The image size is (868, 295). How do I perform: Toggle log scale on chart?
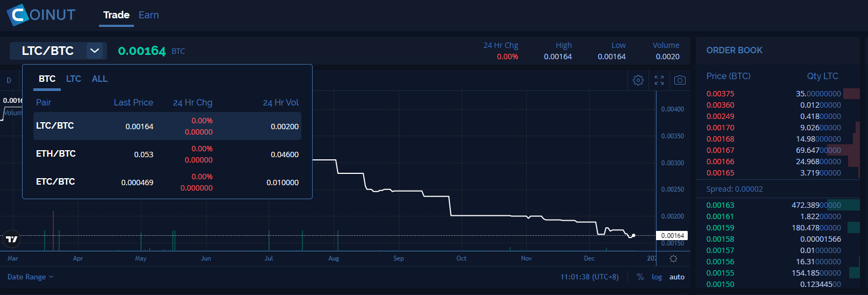(657, 277)
